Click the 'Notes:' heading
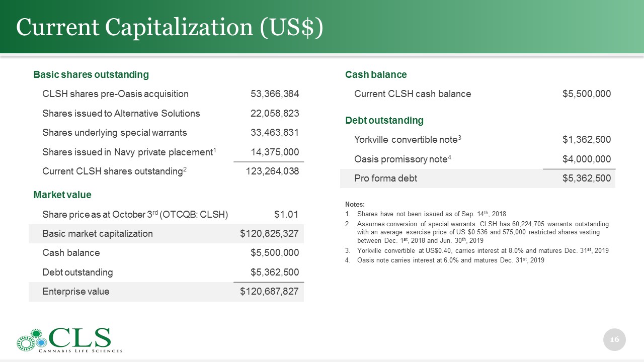The height and width of the screenshot is (362, 644). click(355, 205)
